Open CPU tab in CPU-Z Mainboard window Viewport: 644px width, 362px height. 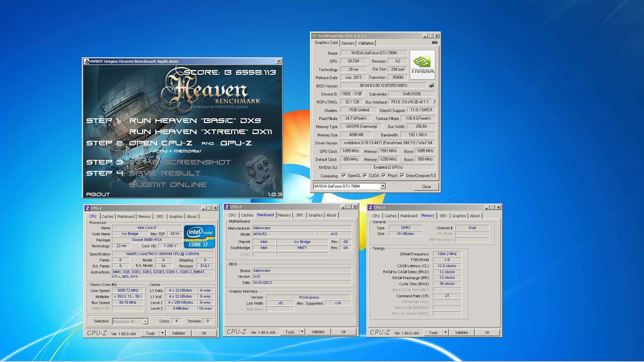point(232,215)
